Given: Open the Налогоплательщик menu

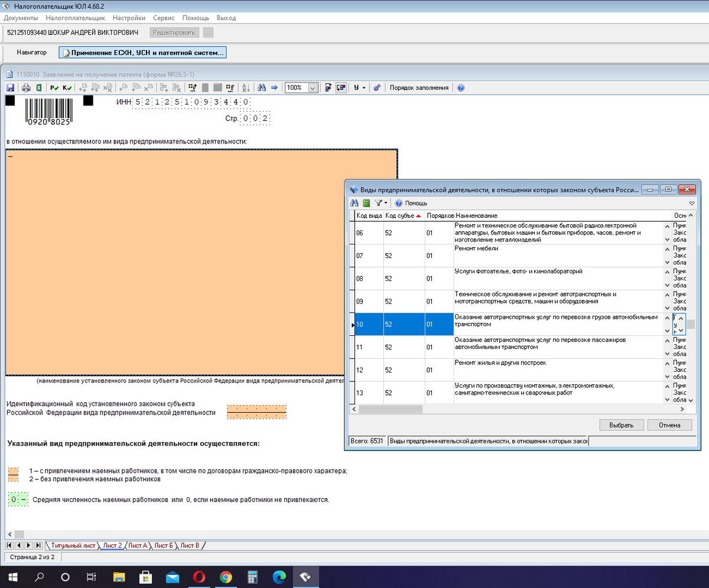Looking at the screenshot, I should click(75, 18).
